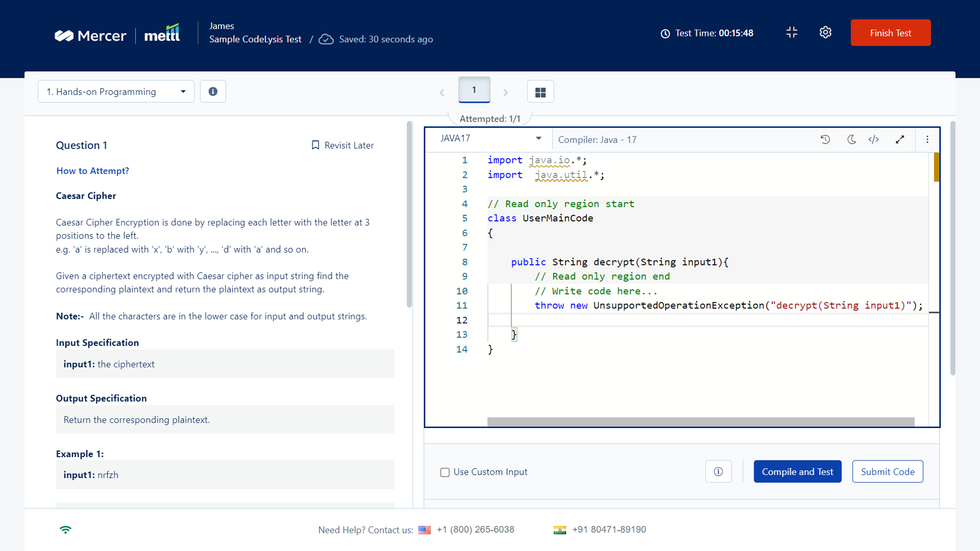Go to previous question arrow
980x551 pixels.
pos(442,92)
